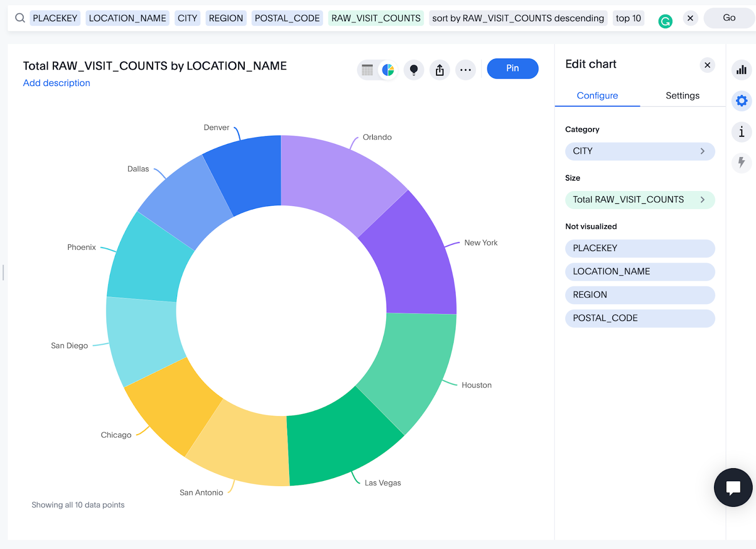
Task: Expand the CITY category chevron
Action: (702, 151)
